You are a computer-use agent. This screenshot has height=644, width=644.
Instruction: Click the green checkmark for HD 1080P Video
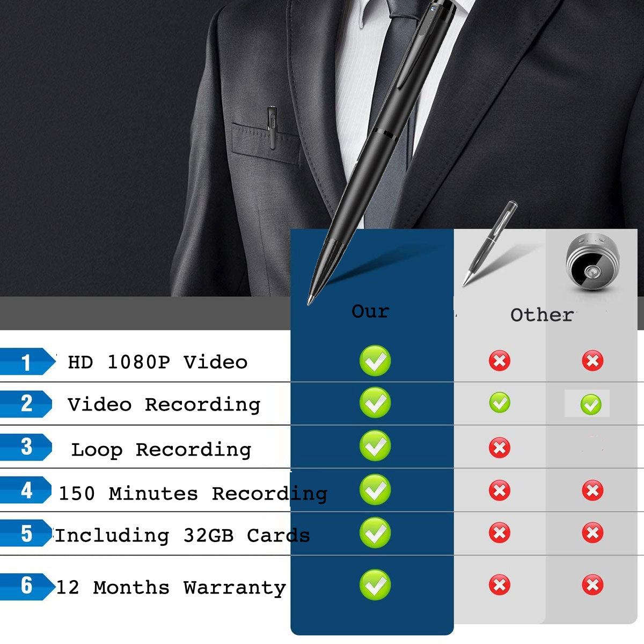point(375,361)
